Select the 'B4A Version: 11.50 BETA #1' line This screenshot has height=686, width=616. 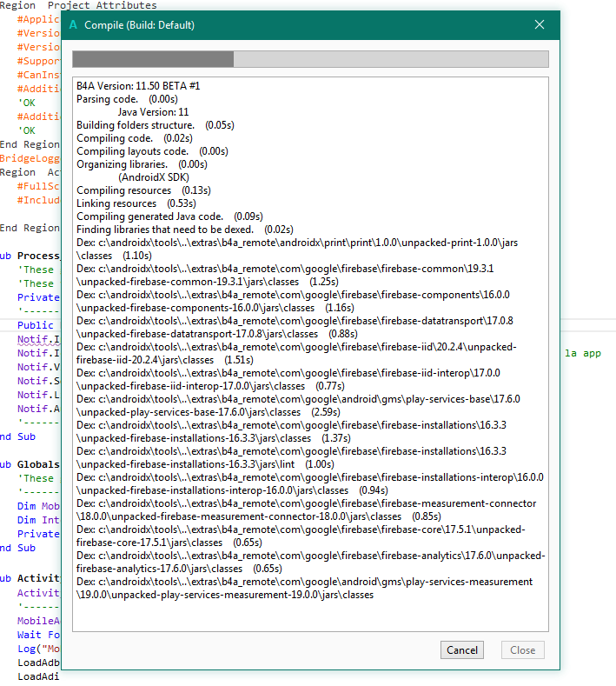tap(138, 86)
